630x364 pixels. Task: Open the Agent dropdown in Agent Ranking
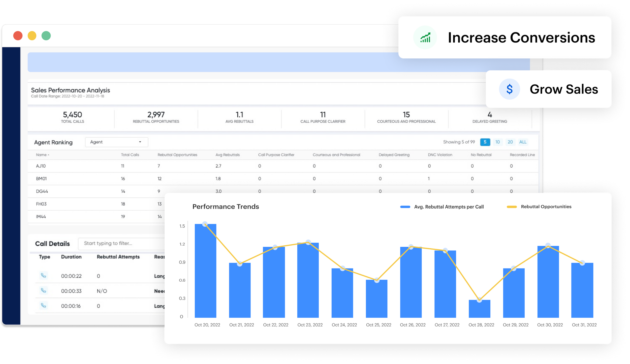[x=116, y=142]
